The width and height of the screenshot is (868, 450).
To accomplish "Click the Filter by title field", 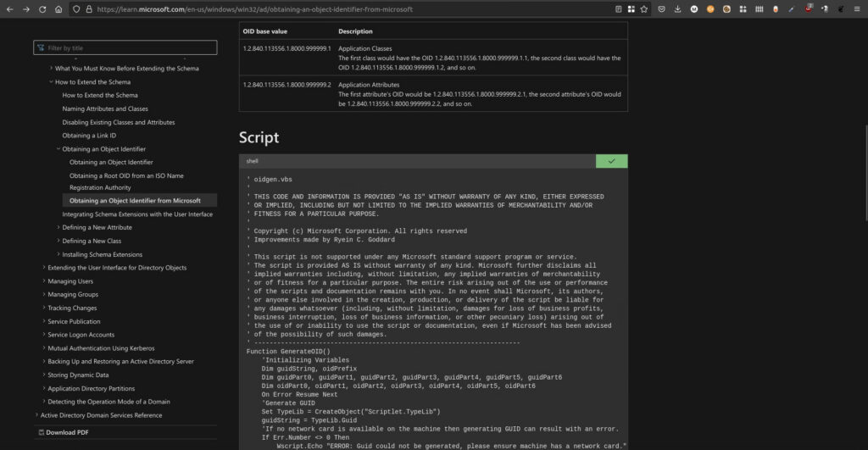I will tap(125, 48).
